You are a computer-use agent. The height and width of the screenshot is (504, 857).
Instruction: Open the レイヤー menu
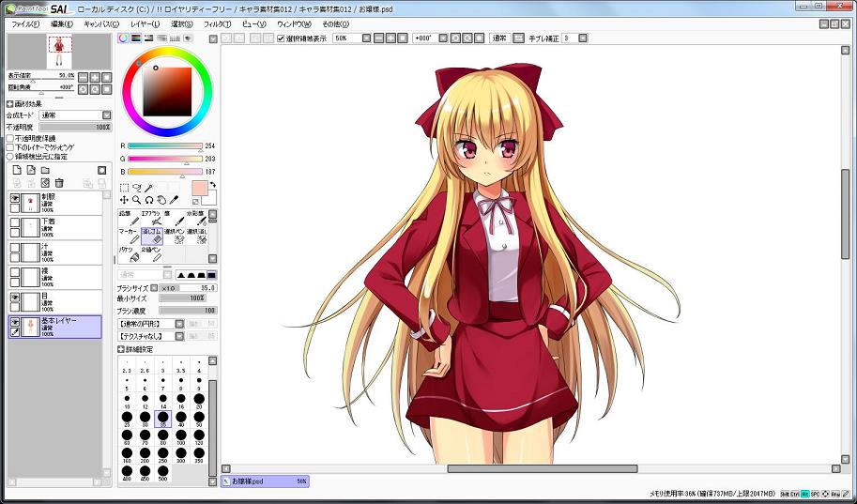[145, 23]
